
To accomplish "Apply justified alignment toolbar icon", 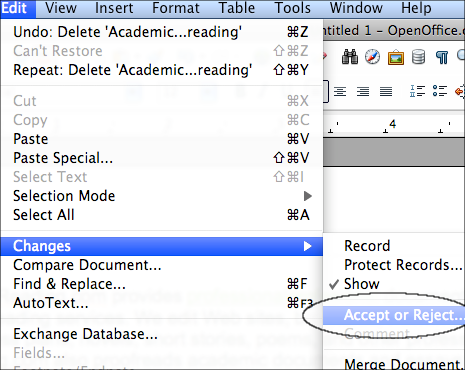I will [x=386, y=91].
